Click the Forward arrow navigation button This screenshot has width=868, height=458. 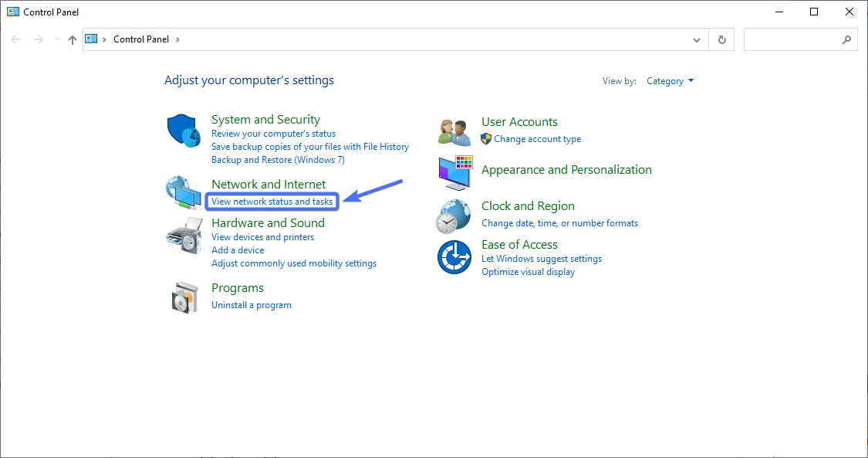[39, 39]
